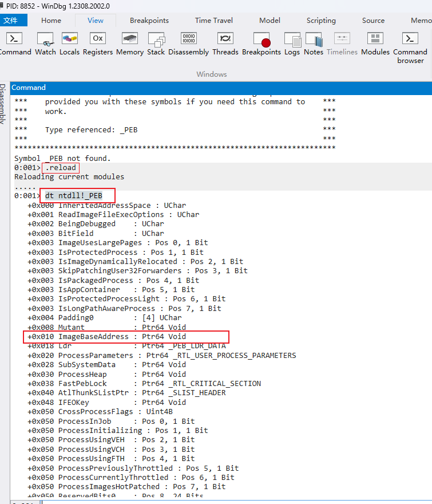Open the Logs window
Viewport: 432px width, 504px height.
[292, 44]
